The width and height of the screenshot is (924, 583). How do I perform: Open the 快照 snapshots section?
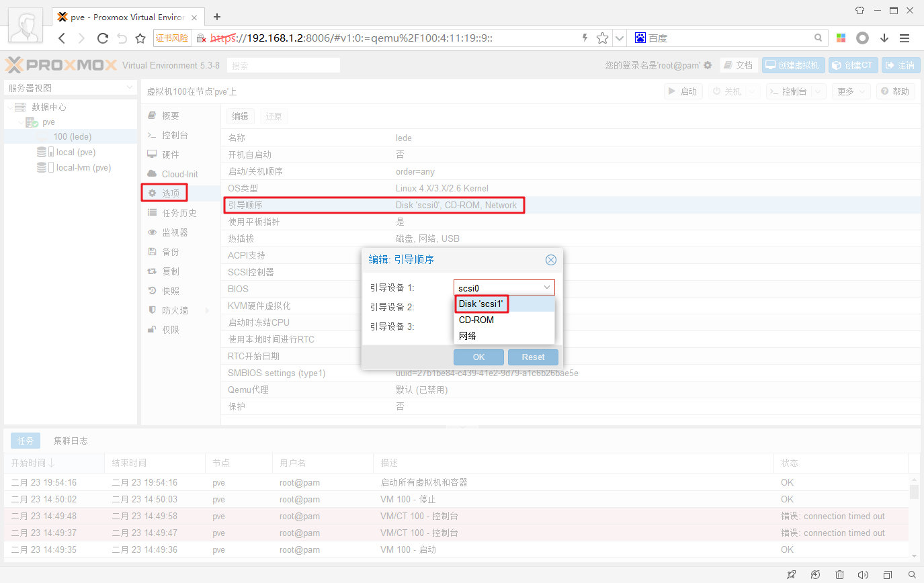(x=180, y=291)
